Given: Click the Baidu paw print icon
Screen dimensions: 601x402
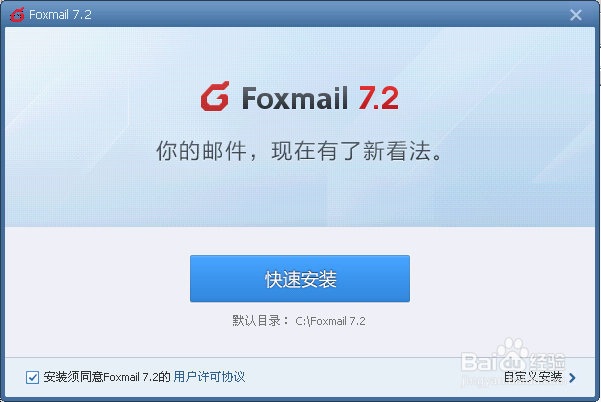Looking at the screenshot, I should tap(513, 353).
